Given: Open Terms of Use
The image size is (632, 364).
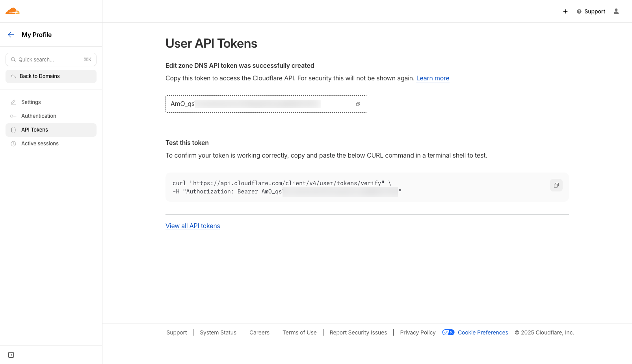Looking at the screenshot, I should [x=299, y=332].
